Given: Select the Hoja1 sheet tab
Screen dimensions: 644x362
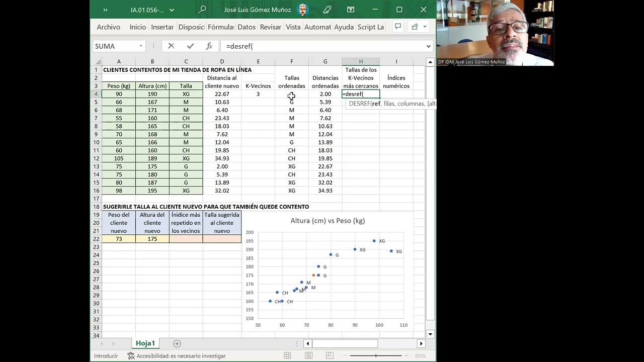Looking at the screenshot, I should click(x=145, y=343).
